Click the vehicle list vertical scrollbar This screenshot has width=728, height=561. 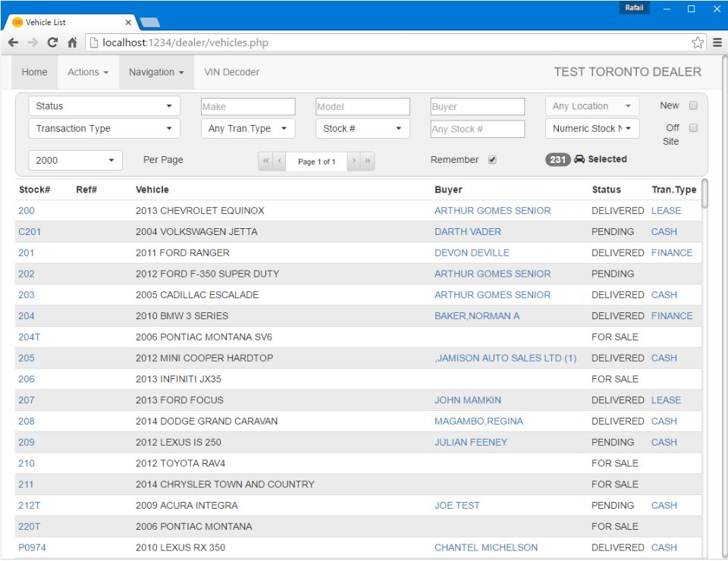pyautogui.click(x=705, y=194)
